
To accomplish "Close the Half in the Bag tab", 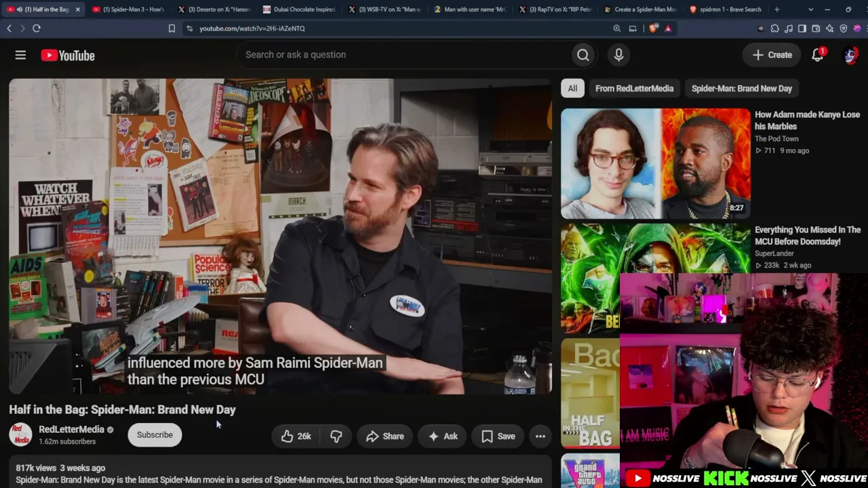I will 78,9.
